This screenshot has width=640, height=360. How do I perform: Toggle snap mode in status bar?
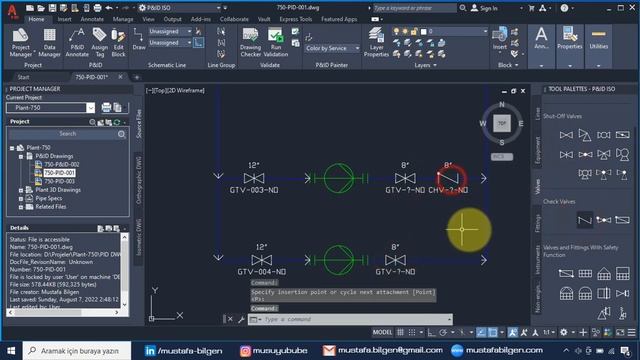pyautogui.click(x=412, y=333)
